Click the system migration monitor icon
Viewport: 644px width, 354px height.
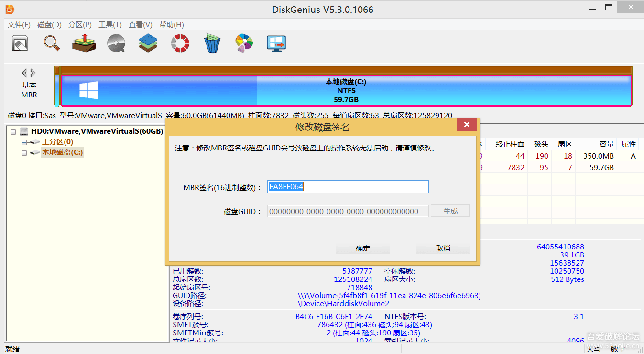click(x=276, y=43)
